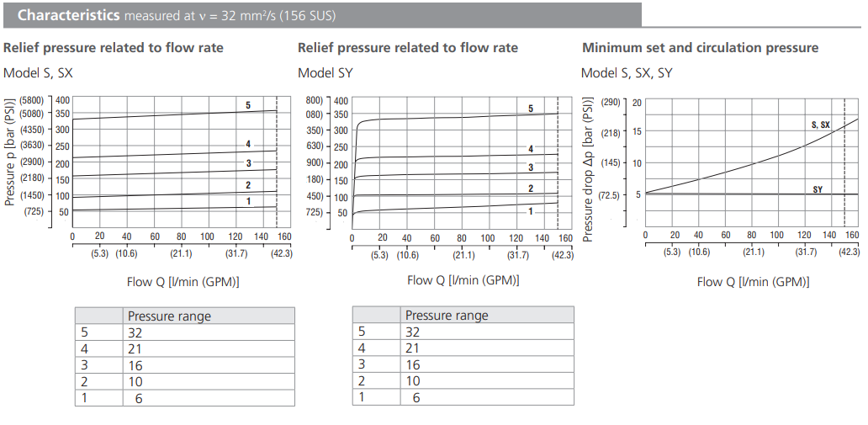Viewport: 868px width, 425px height.
Task: Click value 21 in the left table
Action: (x=135, y=348)
